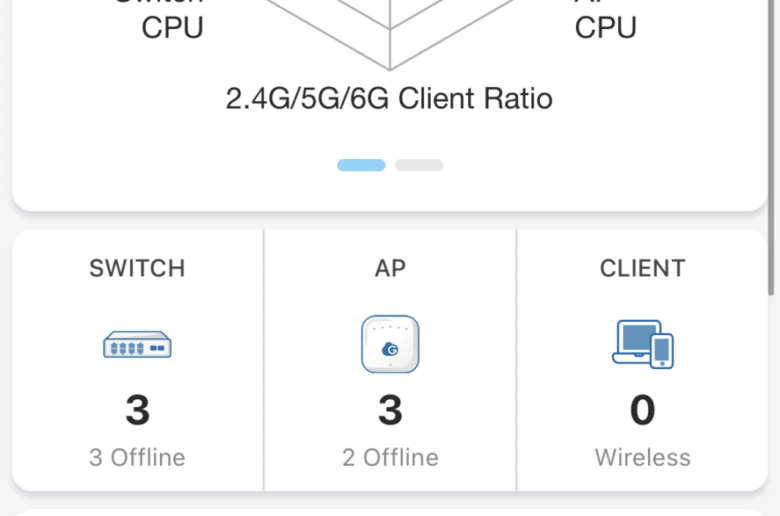Viewport: 780px width, 516px height.
Task: Select the 2.4G/5G/6G Client Ratio label
Action: pos(389,98)
